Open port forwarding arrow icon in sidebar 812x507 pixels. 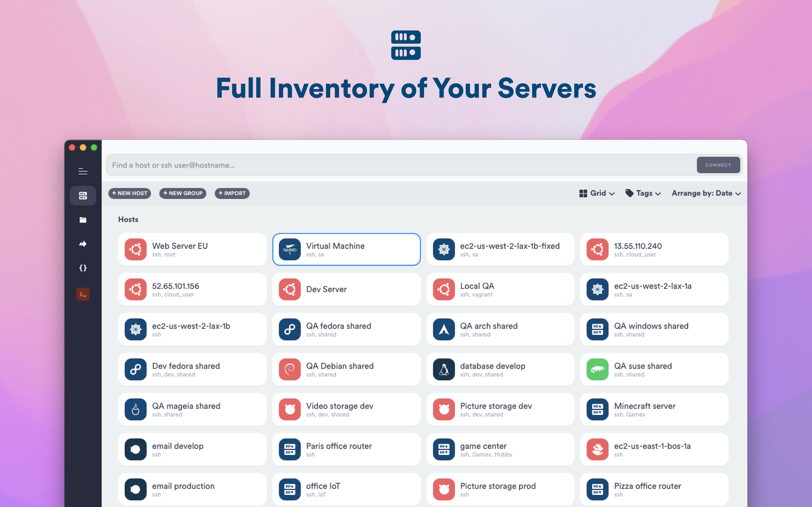[83, 244]
